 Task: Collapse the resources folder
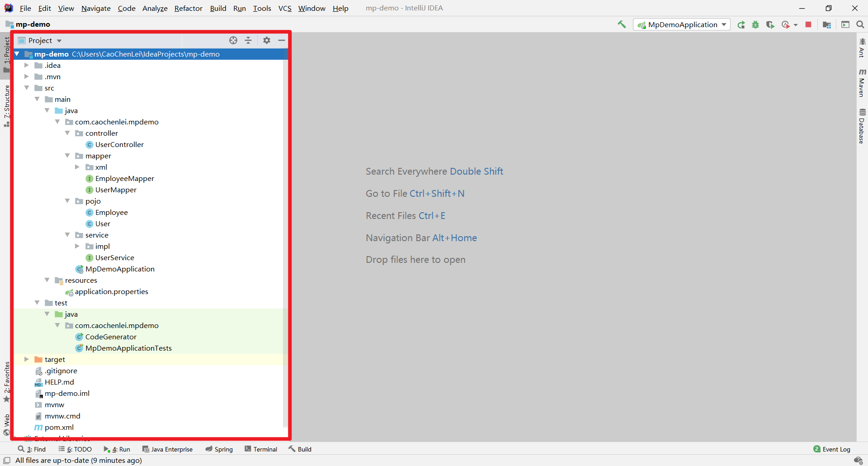[x=47, y=280]
